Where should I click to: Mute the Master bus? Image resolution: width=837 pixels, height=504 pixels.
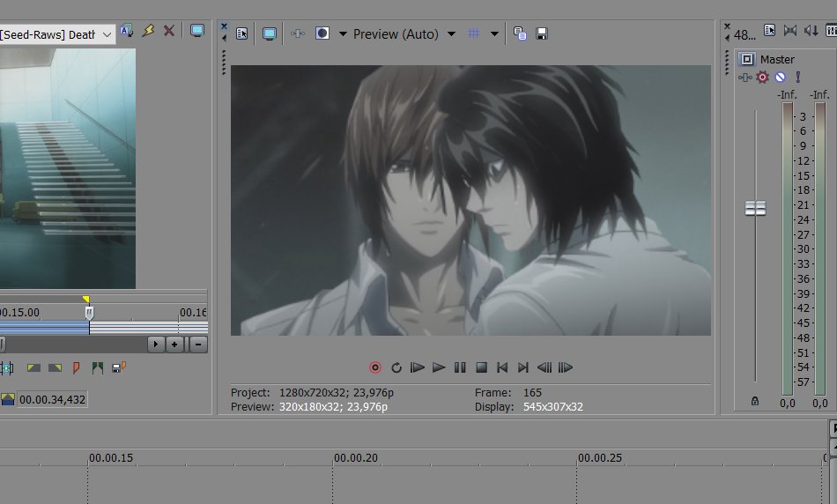780,78
